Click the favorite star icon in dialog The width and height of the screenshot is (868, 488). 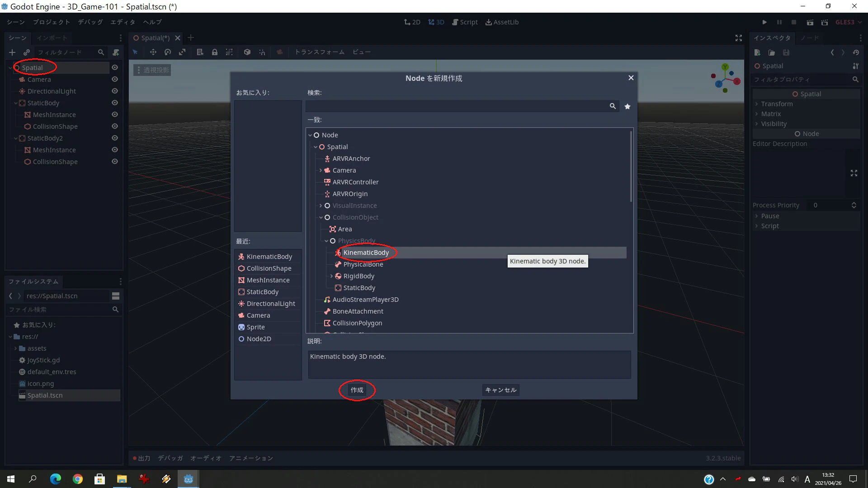pos(627,106)
